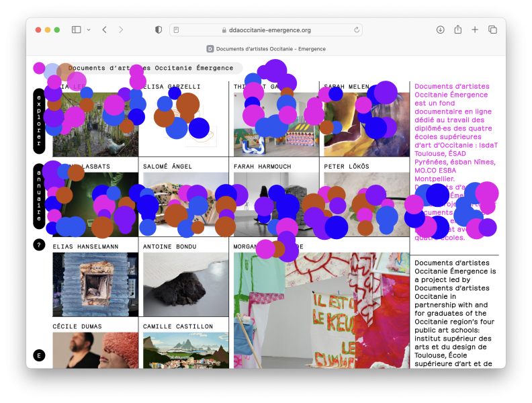
Task: Show the tab overview
Action: [492, 30]
